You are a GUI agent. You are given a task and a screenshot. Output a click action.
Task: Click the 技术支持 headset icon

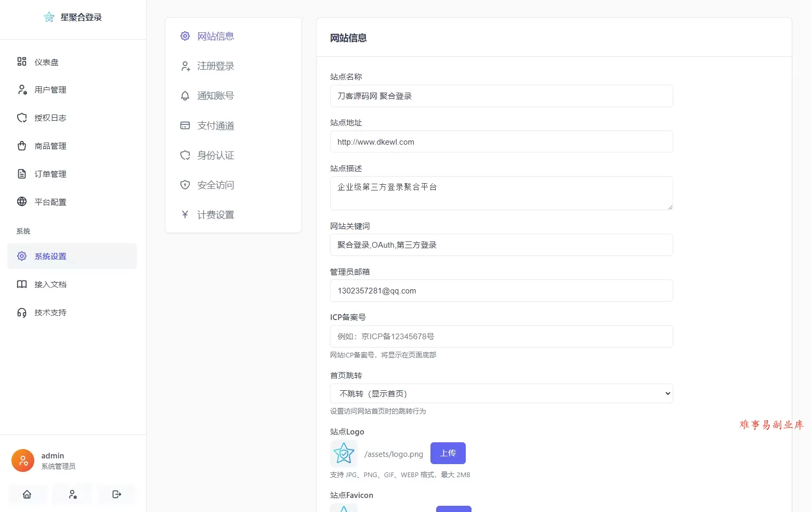(x=22, y=313)
